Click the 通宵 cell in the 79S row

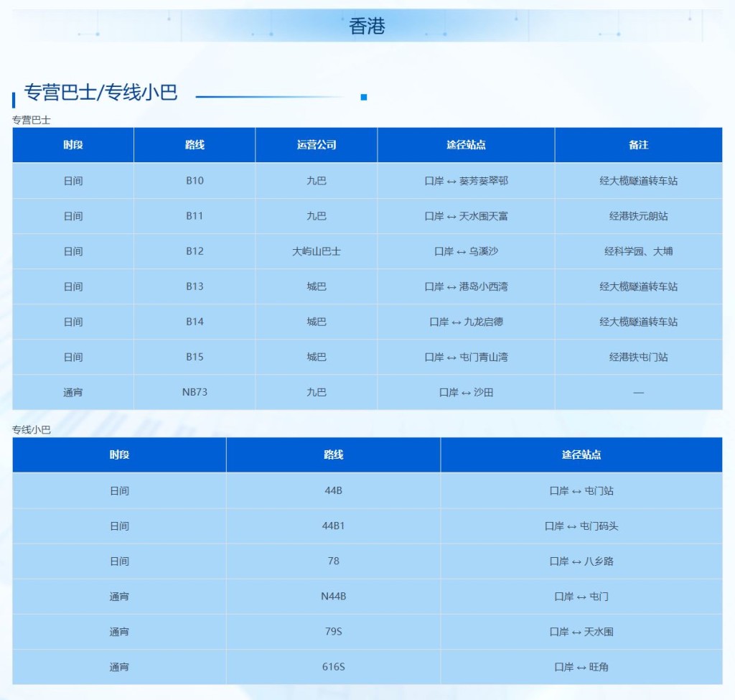pos(119,632)
